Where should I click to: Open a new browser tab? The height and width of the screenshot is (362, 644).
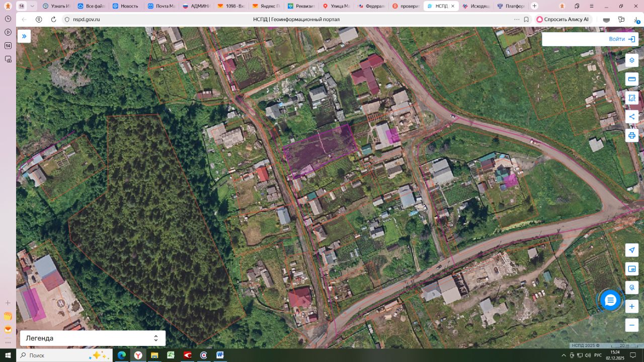pos(534,6)
